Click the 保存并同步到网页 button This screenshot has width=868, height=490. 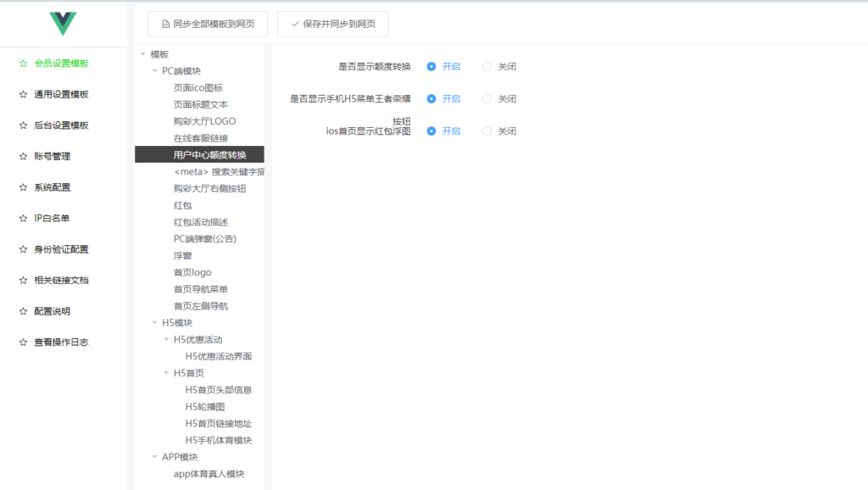tap(332, 24)
